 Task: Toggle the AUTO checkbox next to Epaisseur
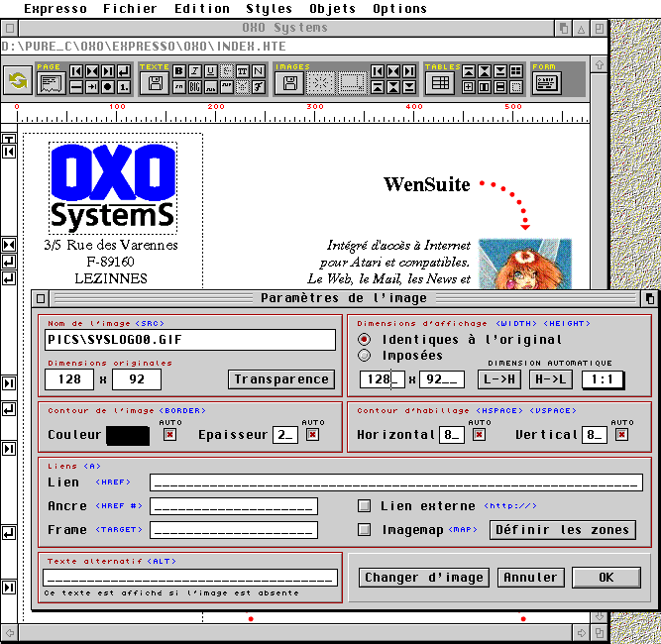point(313,434)
